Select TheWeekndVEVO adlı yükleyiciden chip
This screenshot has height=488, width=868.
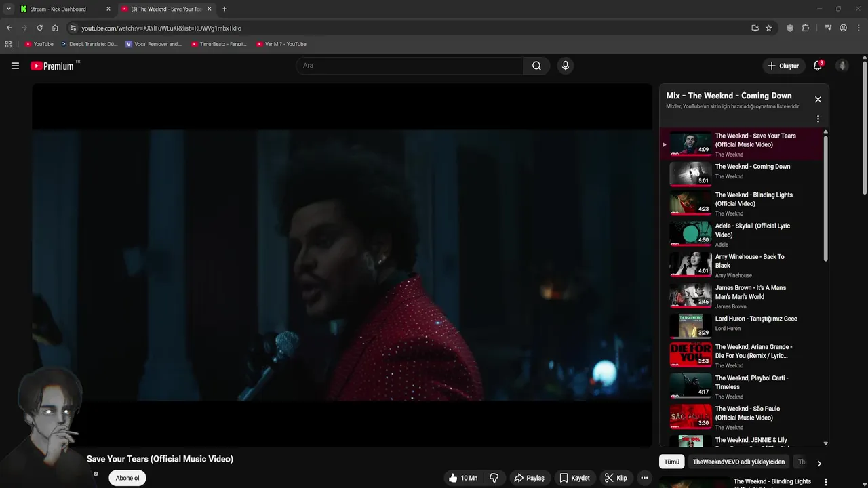pos(738,462)
